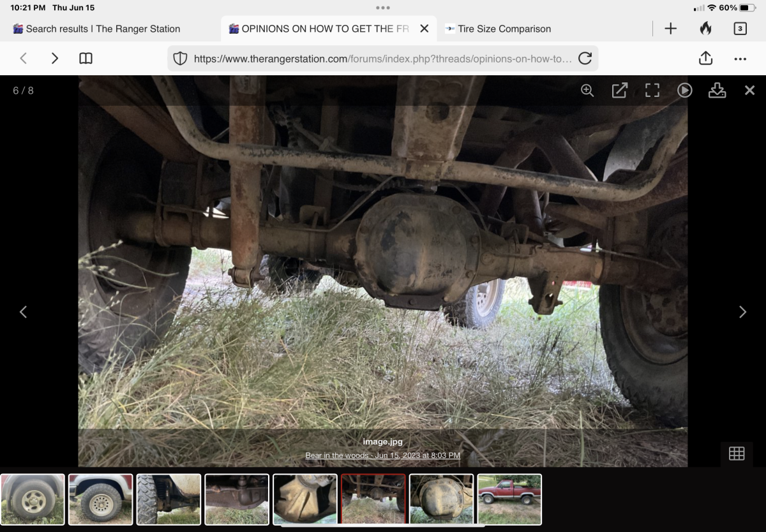
Task: Close the OPINIONS ON HOW TO GET tab
Action: (x=424, y=29)
